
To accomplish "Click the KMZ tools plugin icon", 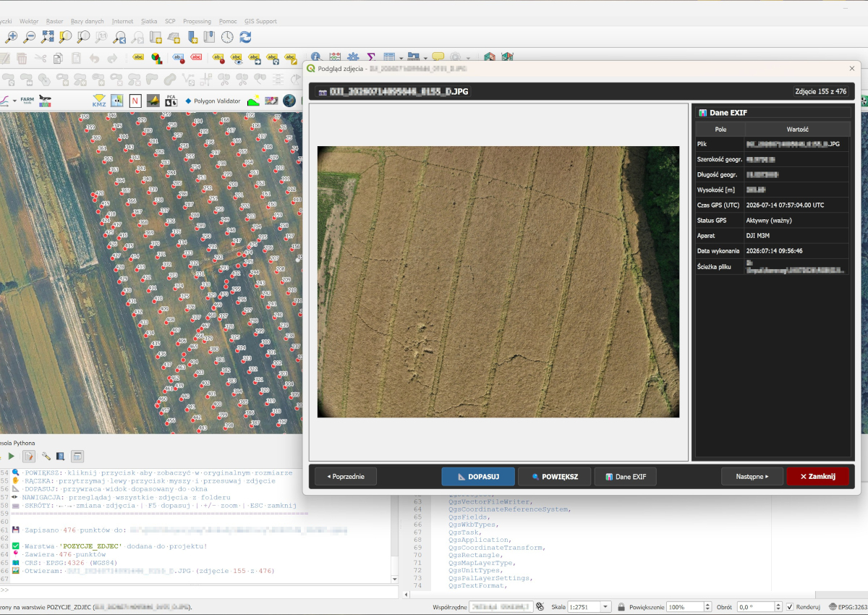I will point(99,101).
